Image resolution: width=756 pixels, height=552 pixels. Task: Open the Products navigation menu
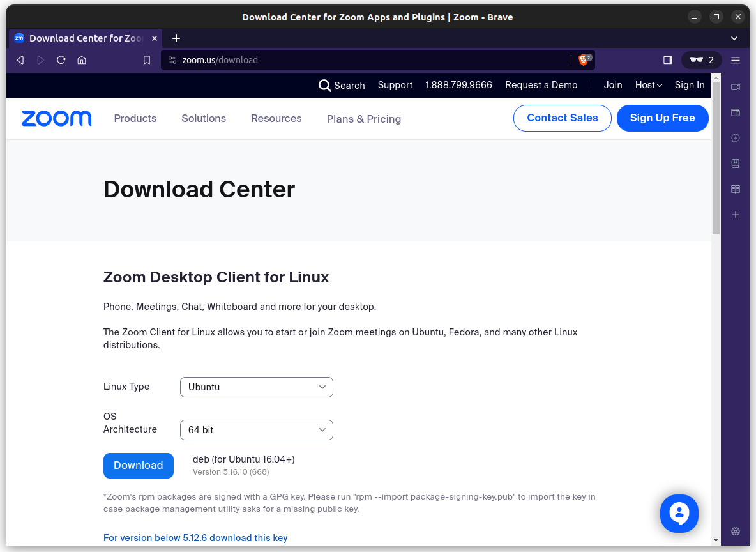click(135, 119)
